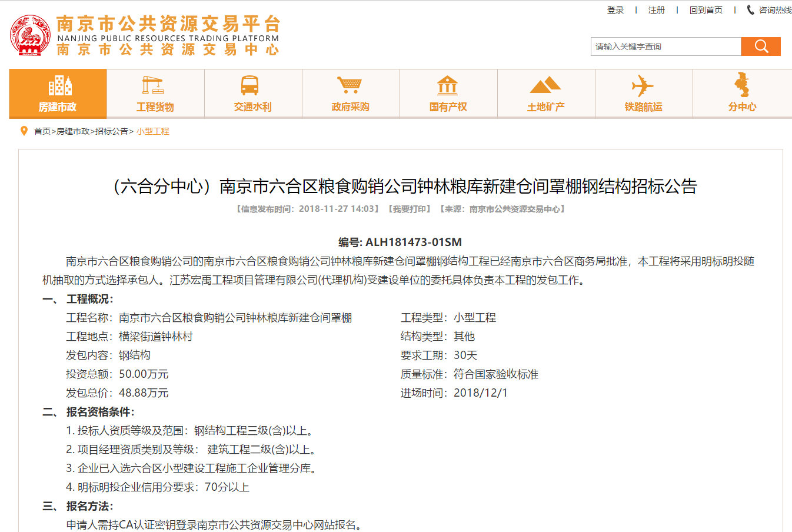Screen dimensions: 792x532
Task: Click the 工程地点 横梁街道钟林村 line
Action: click(x=129, y=337)
